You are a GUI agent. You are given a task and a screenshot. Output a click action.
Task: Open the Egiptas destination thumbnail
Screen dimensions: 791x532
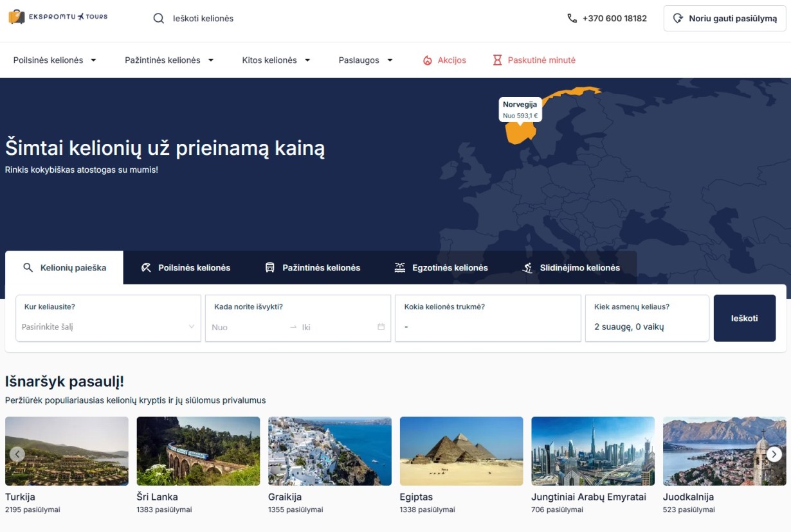click(461, 451)
